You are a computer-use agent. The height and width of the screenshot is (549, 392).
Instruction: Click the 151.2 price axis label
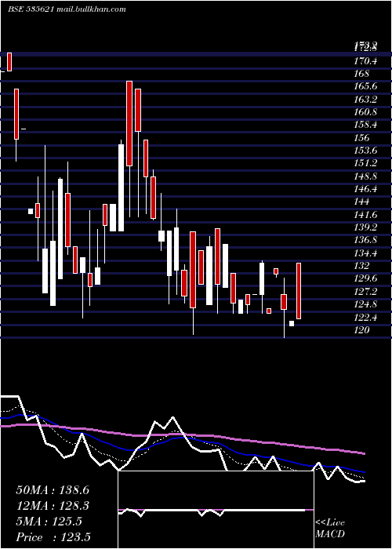click(x=365, y=163)
